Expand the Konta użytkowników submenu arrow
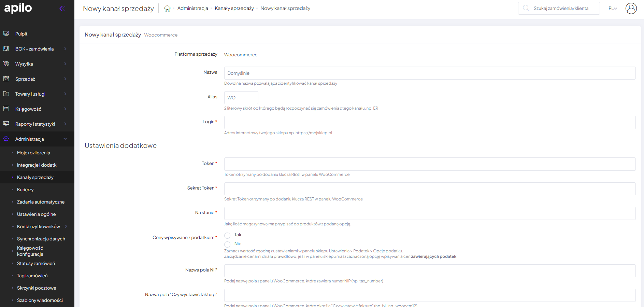The width and height of the screenshot is (644, 307). [66, 226]
